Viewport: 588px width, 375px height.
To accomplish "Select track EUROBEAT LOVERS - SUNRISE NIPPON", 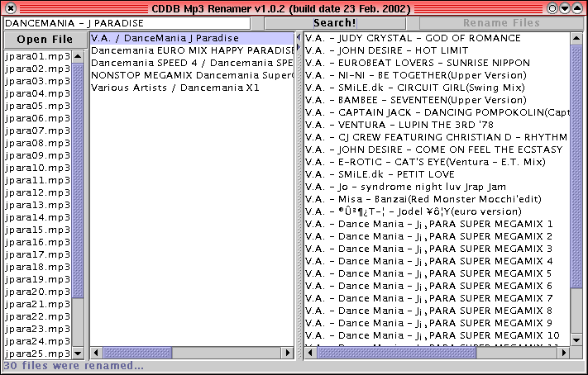I will click(x=437, y=63).
